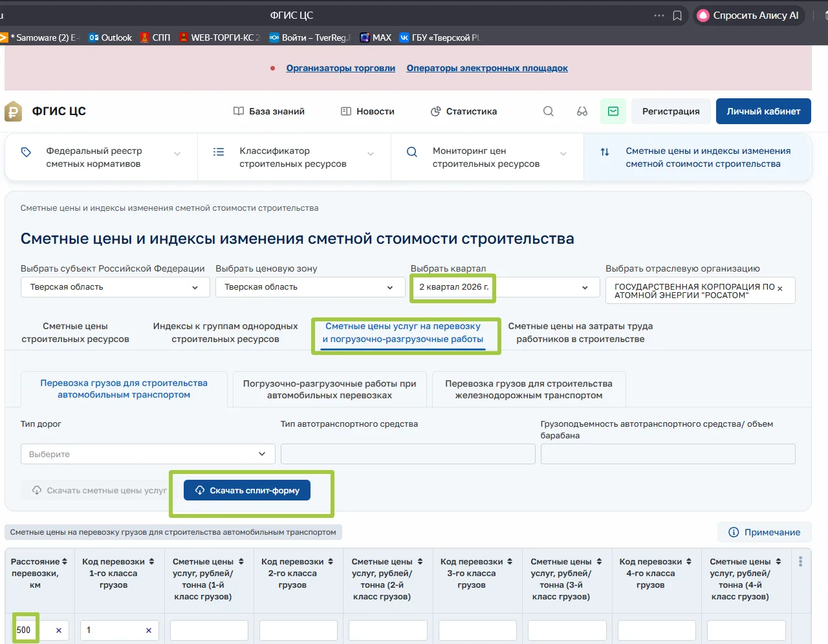Select Сметные цены услуг на перевозку tab
The image size is (828, 644).
(403, 332)
